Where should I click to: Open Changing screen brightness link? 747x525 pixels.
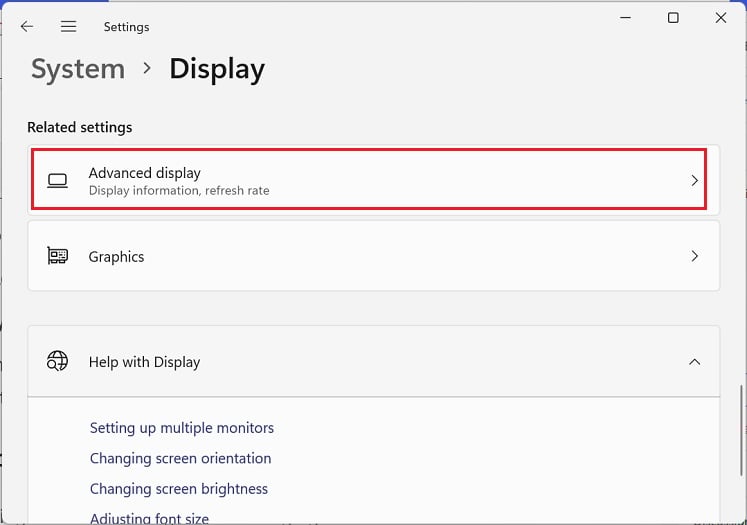click(179, 490)
